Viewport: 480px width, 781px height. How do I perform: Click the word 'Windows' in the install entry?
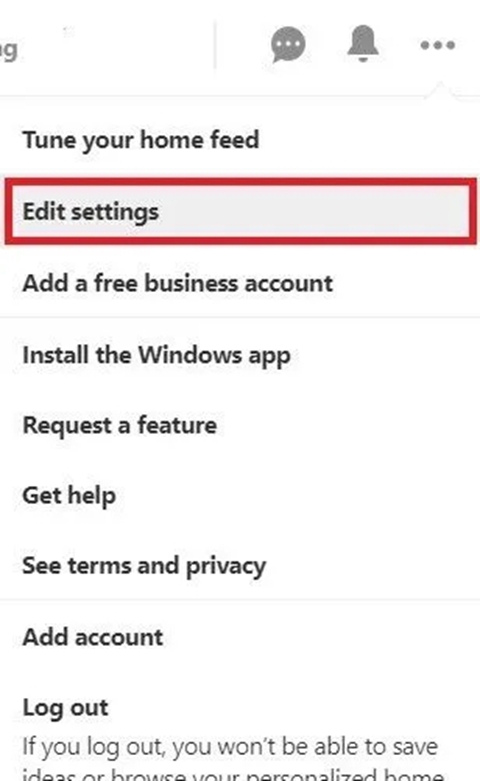tap(190, 355)
